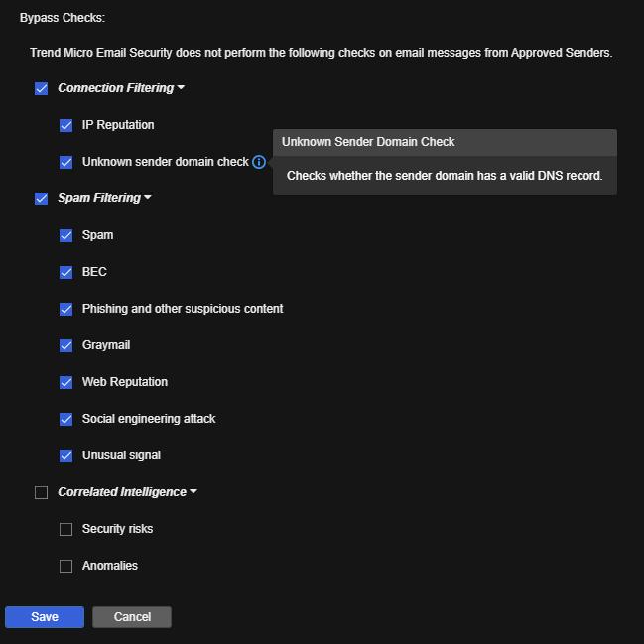This screenshot has height=644, width=644.
Task: Uncheck Social engineering attack checkbox
Action: click(x=66, y=420)
